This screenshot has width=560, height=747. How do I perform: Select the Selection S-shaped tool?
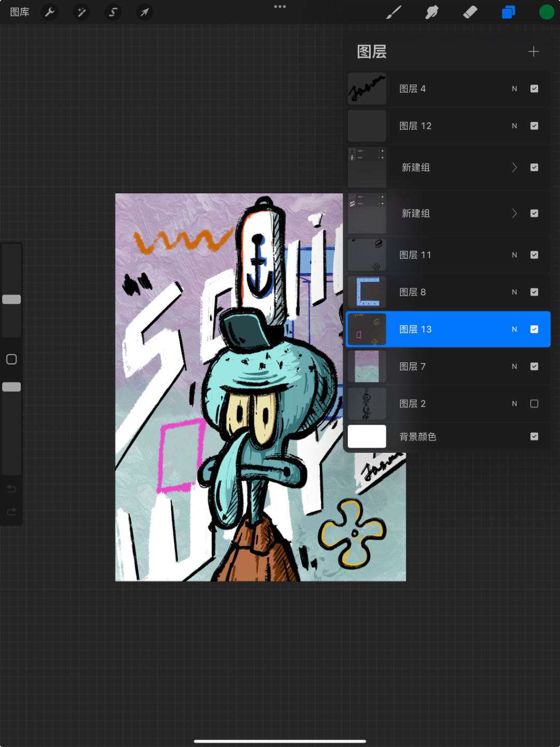pyautogui.click(x=113, y=12)
